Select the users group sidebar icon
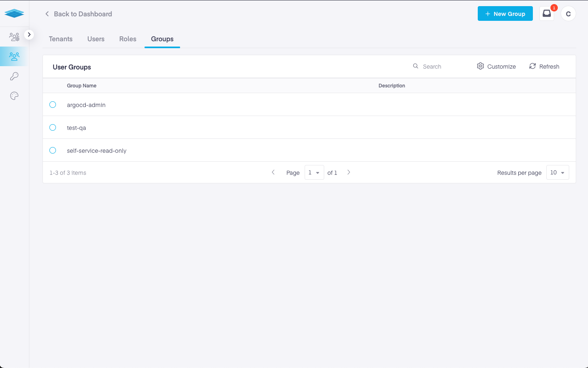 click(14, 56)
